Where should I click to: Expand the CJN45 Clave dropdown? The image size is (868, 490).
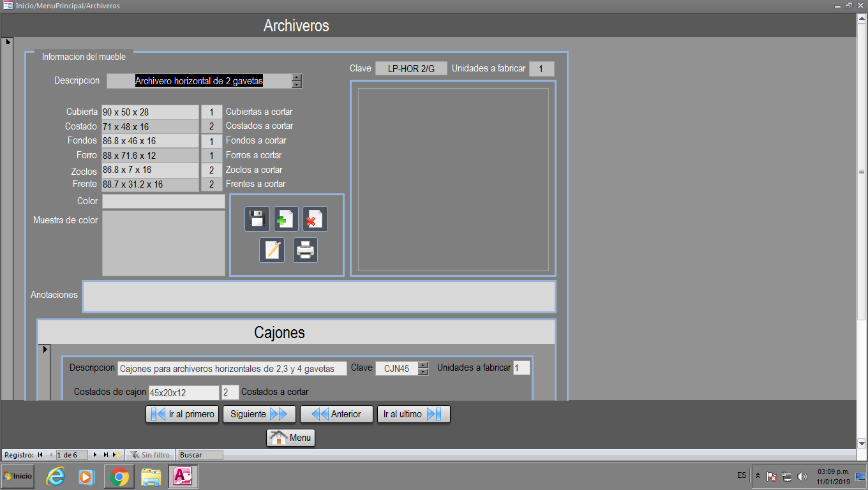coord(423,368)
